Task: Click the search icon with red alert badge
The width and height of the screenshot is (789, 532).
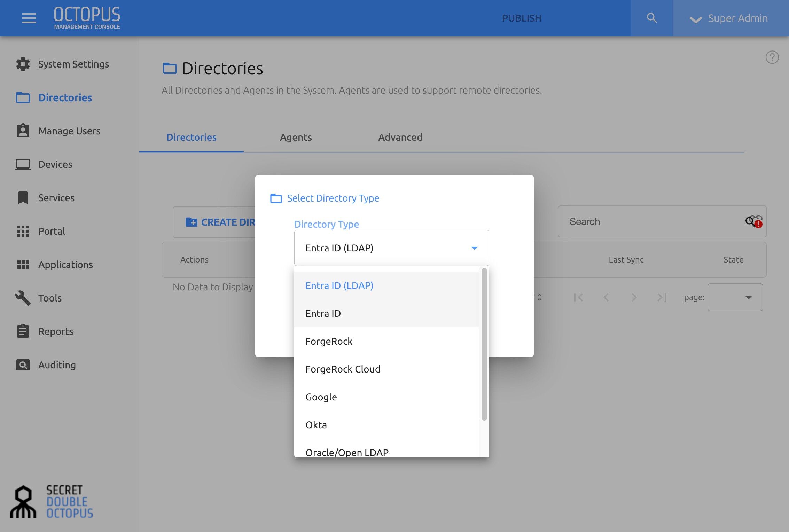Action: (754, 221)
